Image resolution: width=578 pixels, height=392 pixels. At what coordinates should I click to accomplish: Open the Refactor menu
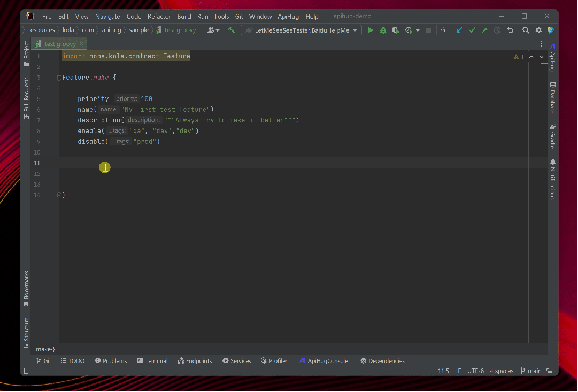[159, 17]
